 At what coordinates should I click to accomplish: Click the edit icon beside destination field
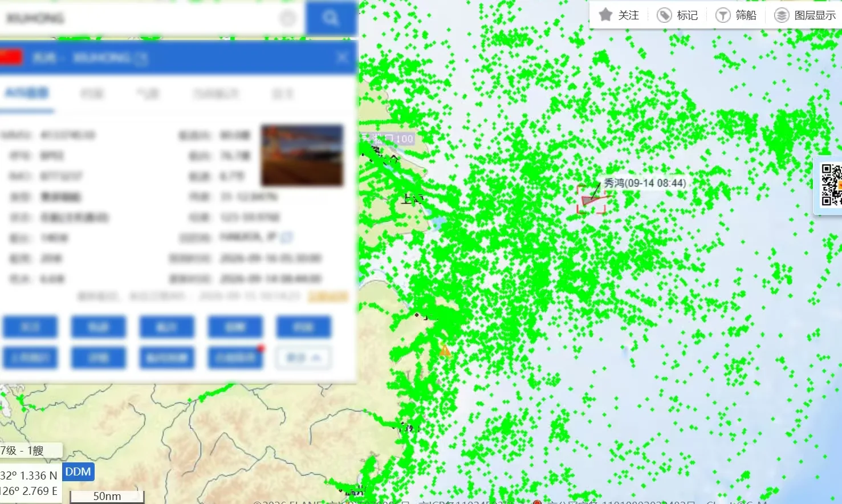pyautogui.click(x=287, y=237)
